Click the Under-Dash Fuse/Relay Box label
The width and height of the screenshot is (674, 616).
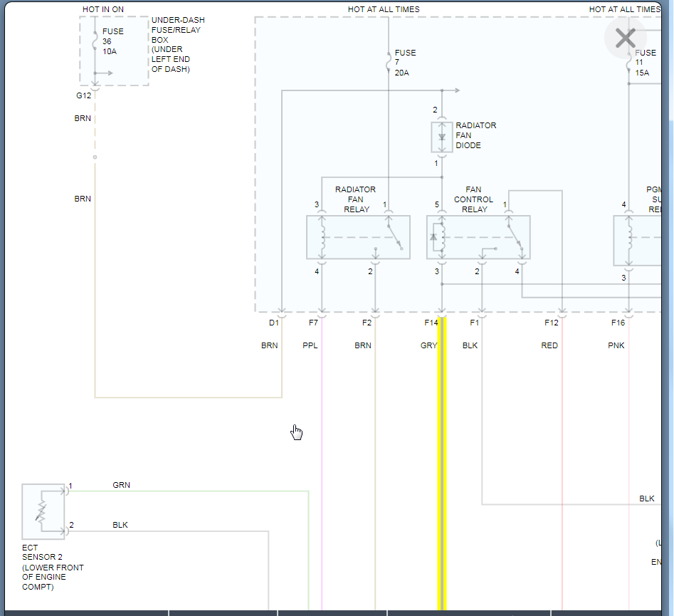point(178,44)
